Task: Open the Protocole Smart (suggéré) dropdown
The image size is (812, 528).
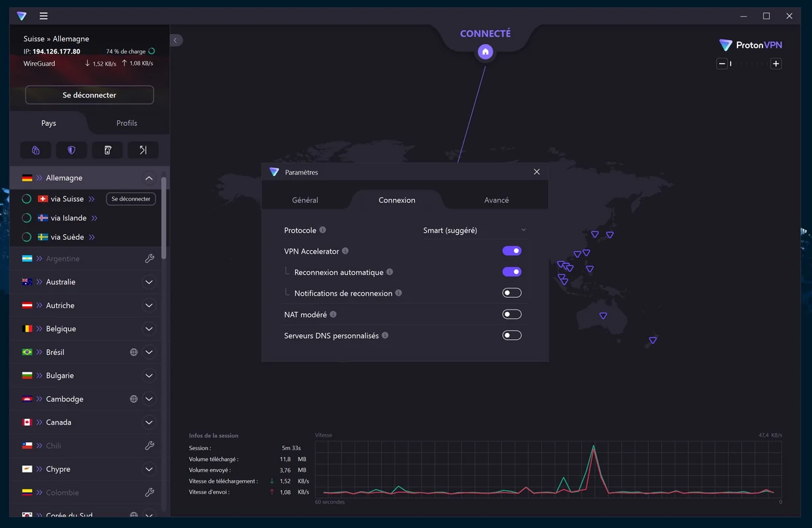Action: pyautogui.click(x=474, y=230)
